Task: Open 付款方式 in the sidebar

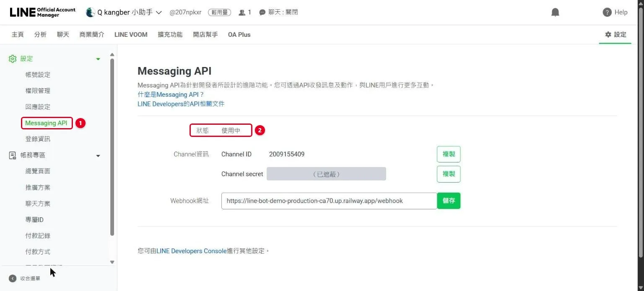Action: [38, 252]
